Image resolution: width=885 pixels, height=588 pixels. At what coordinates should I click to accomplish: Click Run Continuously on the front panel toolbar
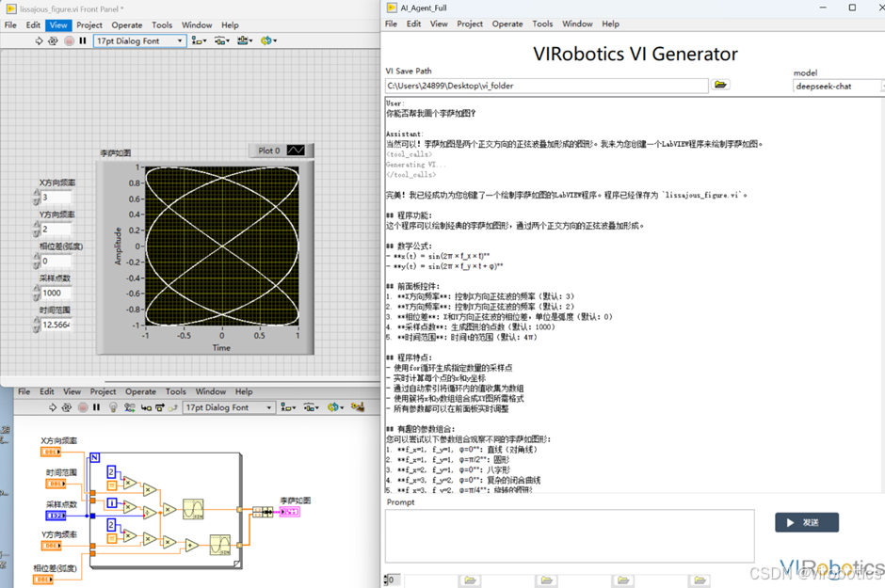[53, 40]
